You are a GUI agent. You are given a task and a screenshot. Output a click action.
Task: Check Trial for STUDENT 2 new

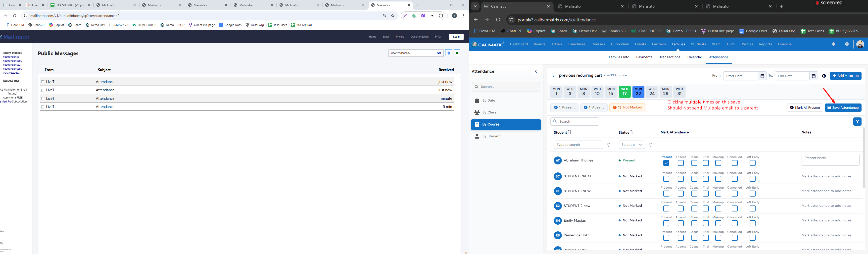tap(706, 208)
